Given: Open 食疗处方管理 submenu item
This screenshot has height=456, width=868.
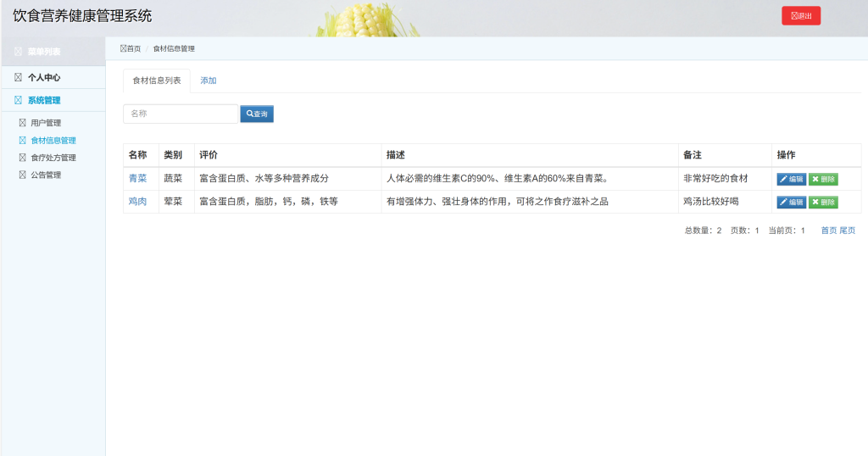Looking at the screenshot, I should pyautogui.click(x=53, y=158).
